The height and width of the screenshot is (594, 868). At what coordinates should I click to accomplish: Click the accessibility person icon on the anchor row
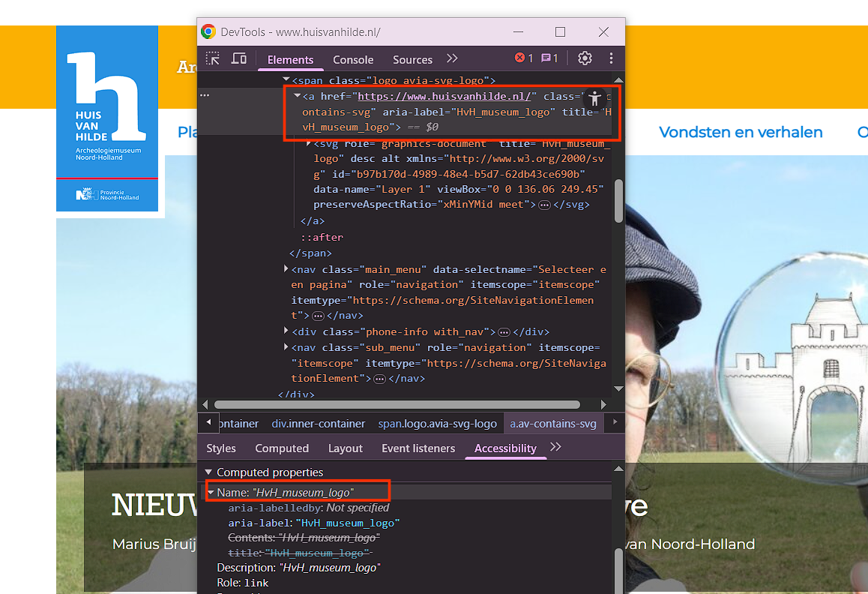(595, 98)
